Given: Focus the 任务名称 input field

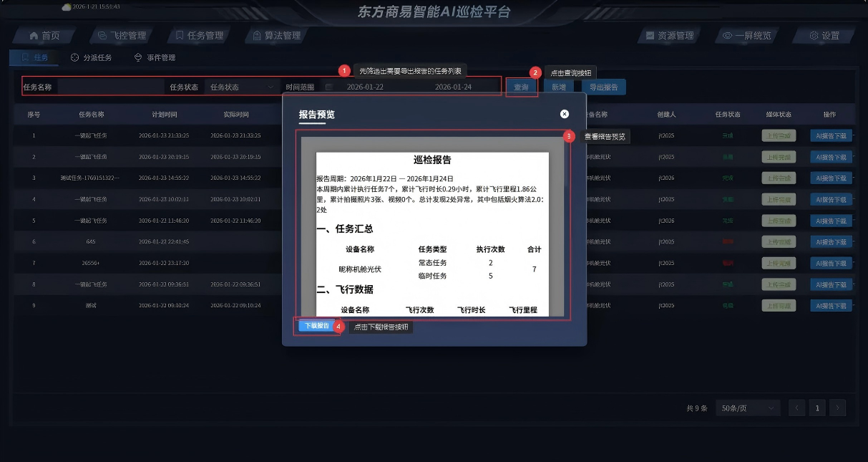Looking at the screenshot, I should (x=110, y=87).
